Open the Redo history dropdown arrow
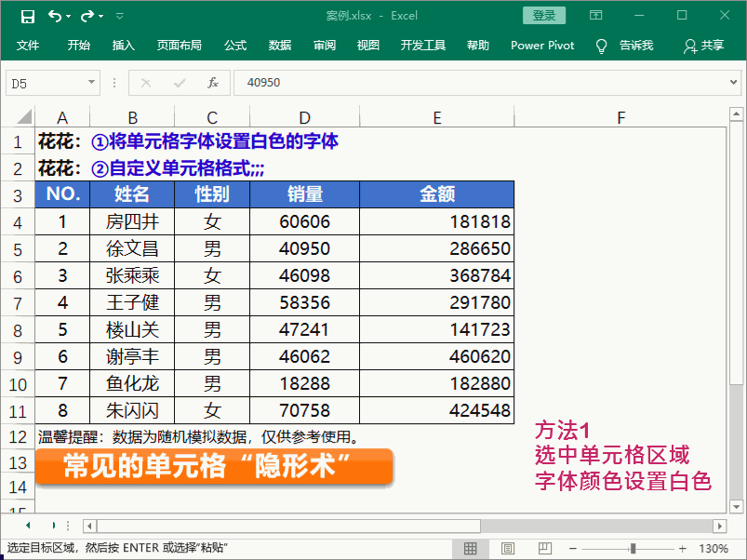This screenshot has height=560, width=747. click(101, 17)
